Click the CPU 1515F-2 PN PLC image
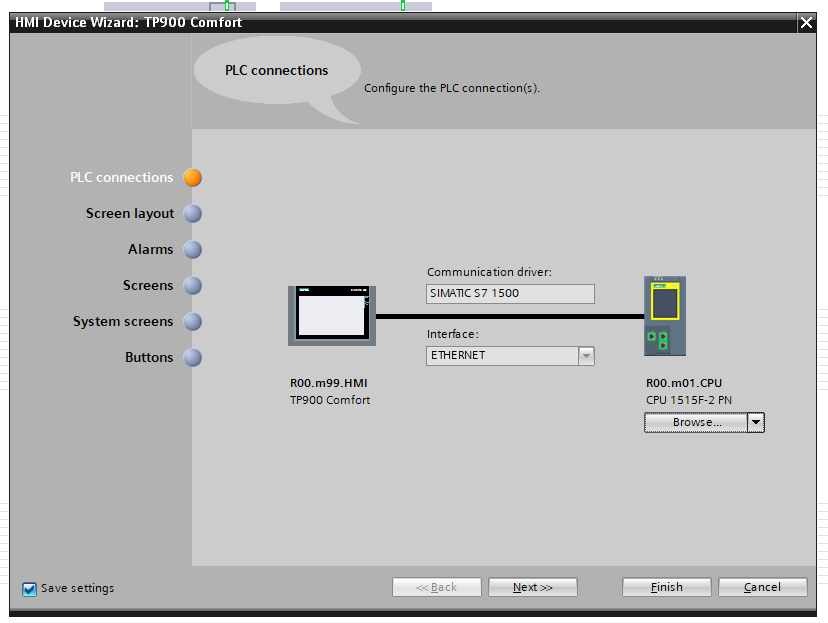Screen dimensions: 828x623 (x=665, y=316)
